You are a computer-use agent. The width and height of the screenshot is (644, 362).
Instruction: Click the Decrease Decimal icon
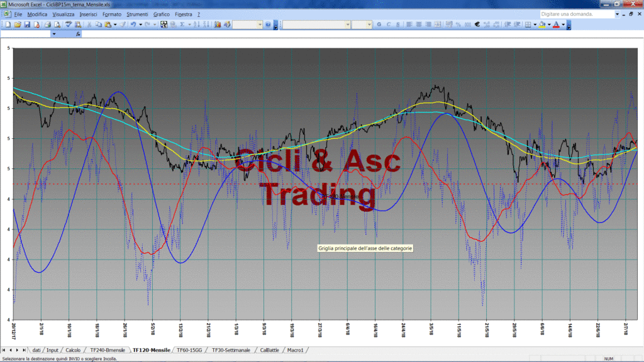pyautogui.click(x=496, y=25)
